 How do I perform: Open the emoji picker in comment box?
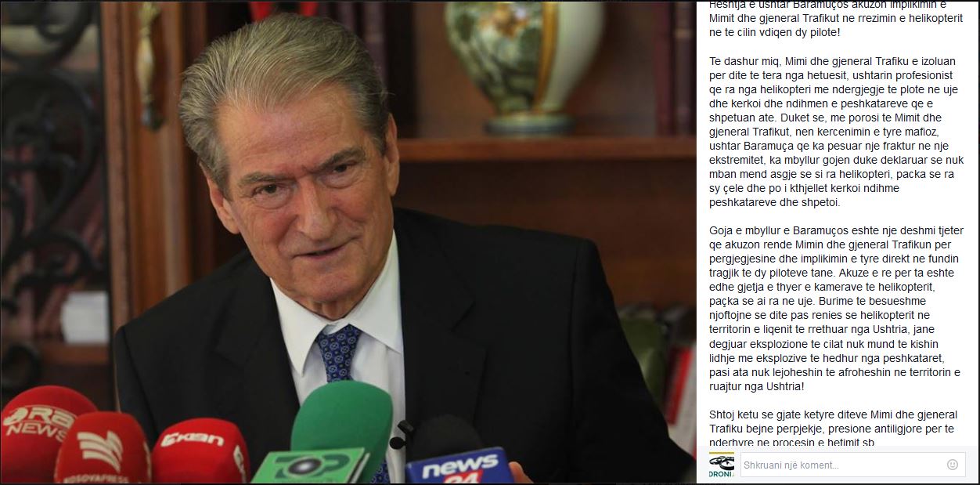pyautogui.click(x=952, y=465)
